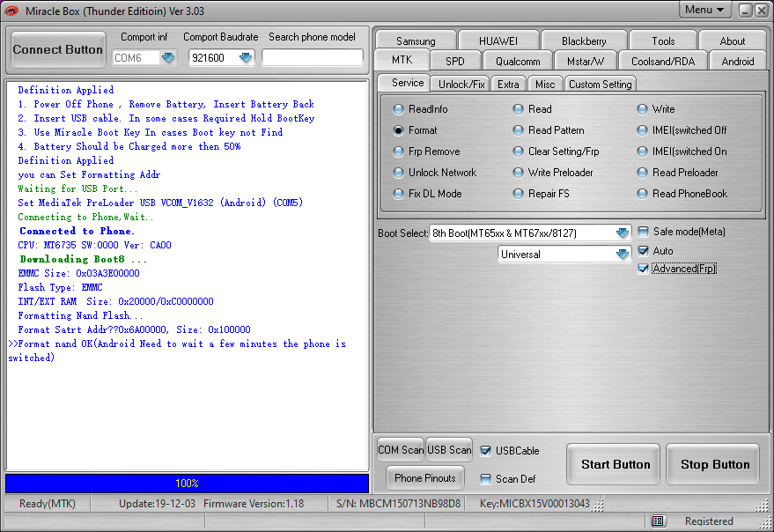Open the Mstar/W tab

[x=585, y=62]
